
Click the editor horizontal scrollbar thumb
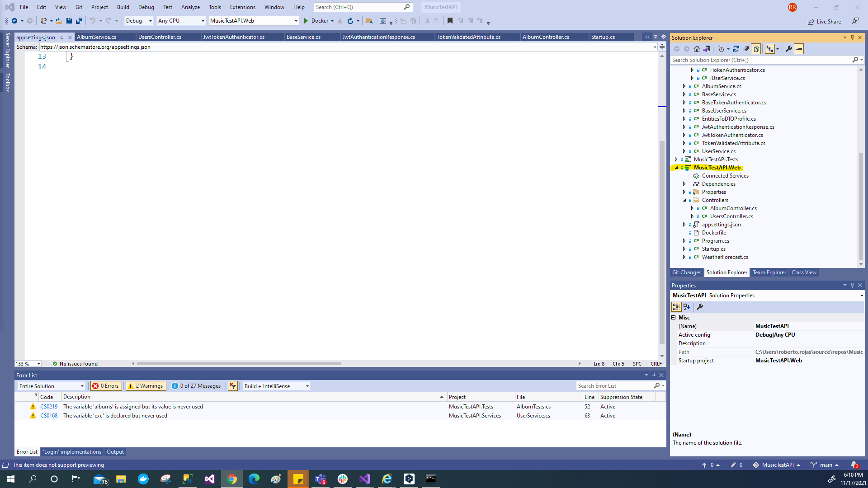pyautogui.click(x=239, y=364)
